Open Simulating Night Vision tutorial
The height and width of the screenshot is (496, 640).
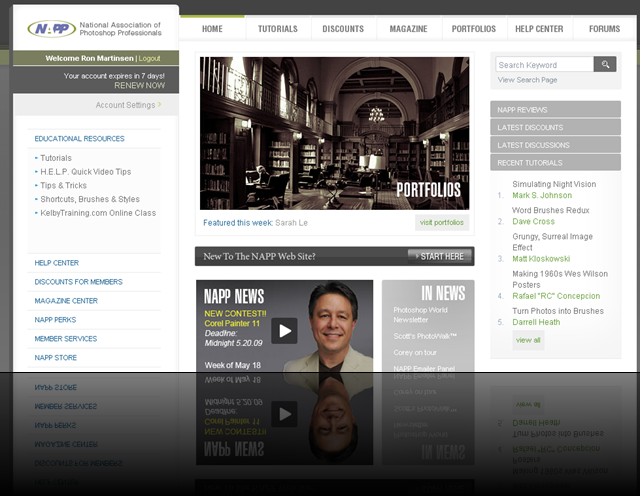tap(554, 184)
